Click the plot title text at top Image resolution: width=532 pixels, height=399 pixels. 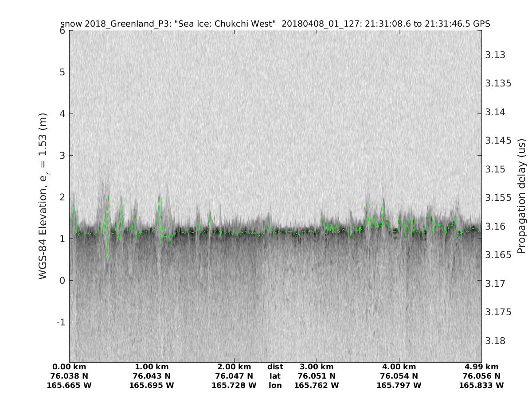275,23
